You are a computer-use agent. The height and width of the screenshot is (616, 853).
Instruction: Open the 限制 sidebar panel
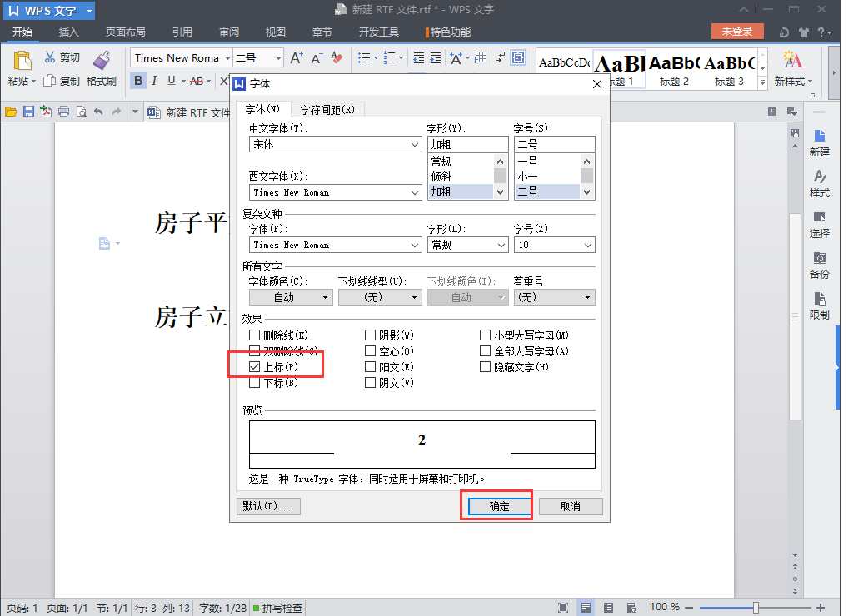point(820,306)
